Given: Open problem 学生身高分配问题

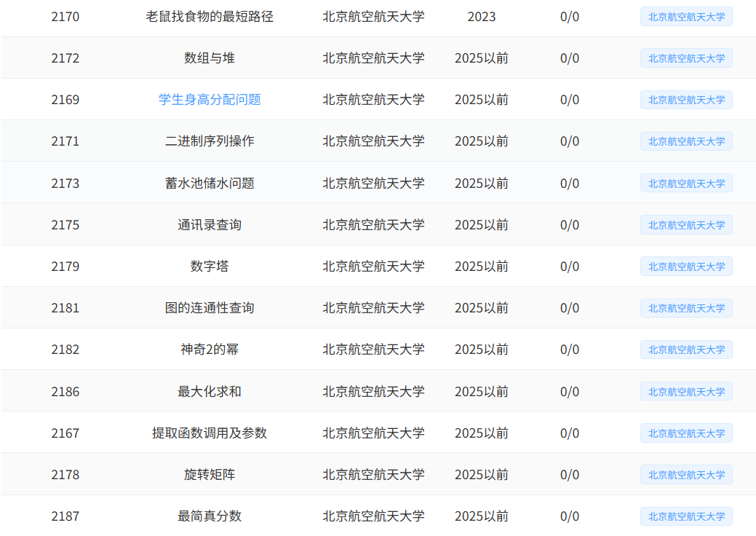Looking at the screenshot, I should pyautogui.click(x=210, y=99).
